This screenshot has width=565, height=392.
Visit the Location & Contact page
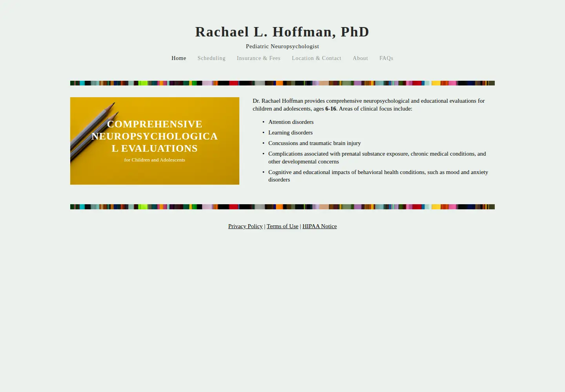317,58
